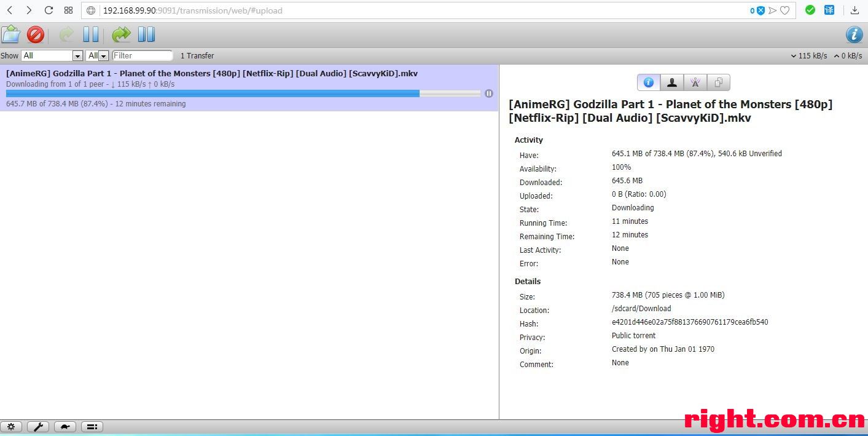
Task: Select the Godzilla torrent row title
Action: tap(212, 73)
